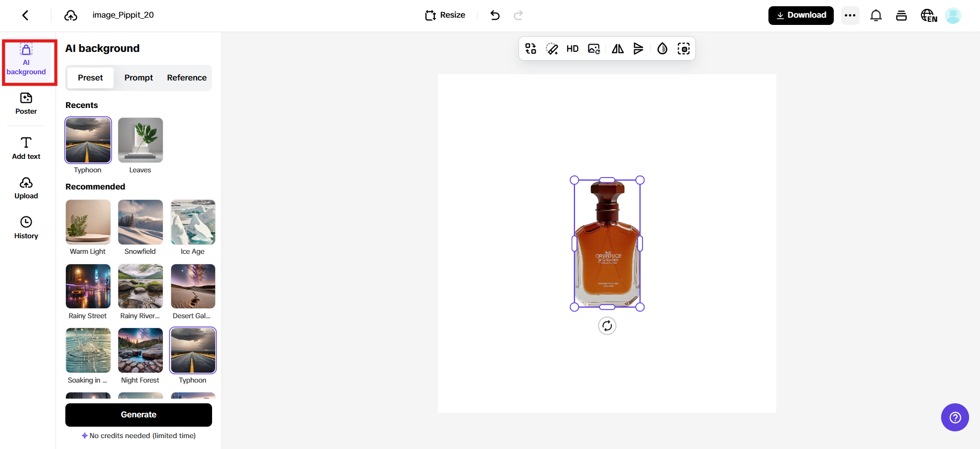Open the three-dots more menu
This screenshot has width=980, height=449.
(850, 15)
